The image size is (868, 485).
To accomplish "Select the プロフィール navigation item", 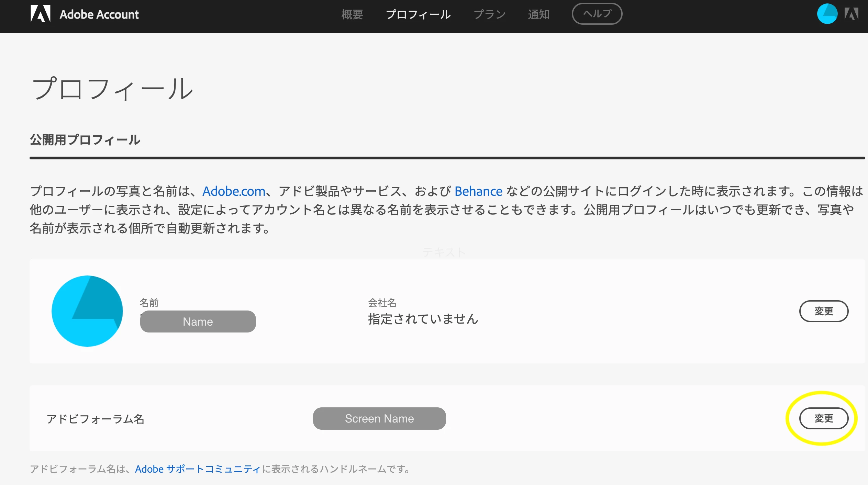I will (419, 14).
